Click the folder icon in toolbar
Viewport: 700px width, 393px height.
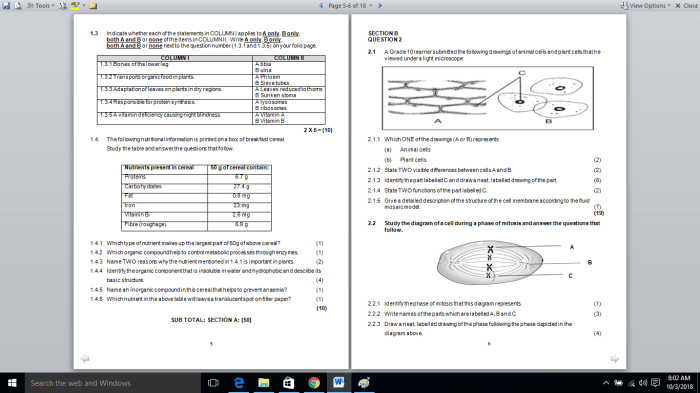(93, 6)
